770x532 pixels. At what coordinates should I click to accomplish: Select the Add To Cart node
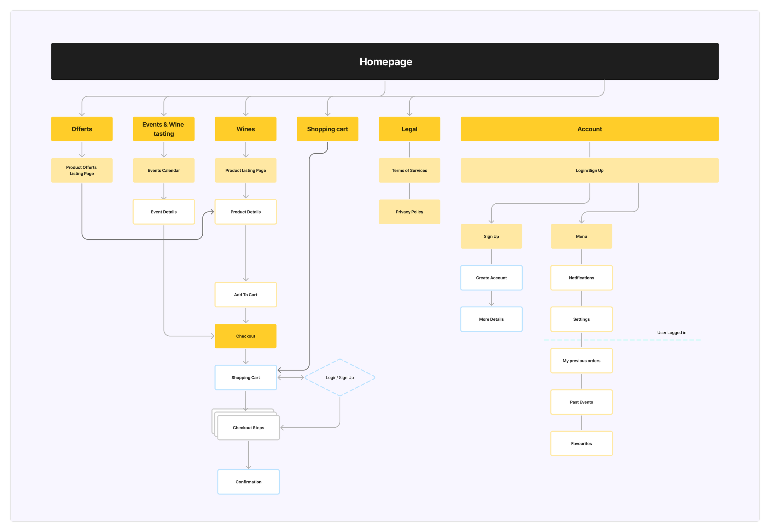point(245,295)
